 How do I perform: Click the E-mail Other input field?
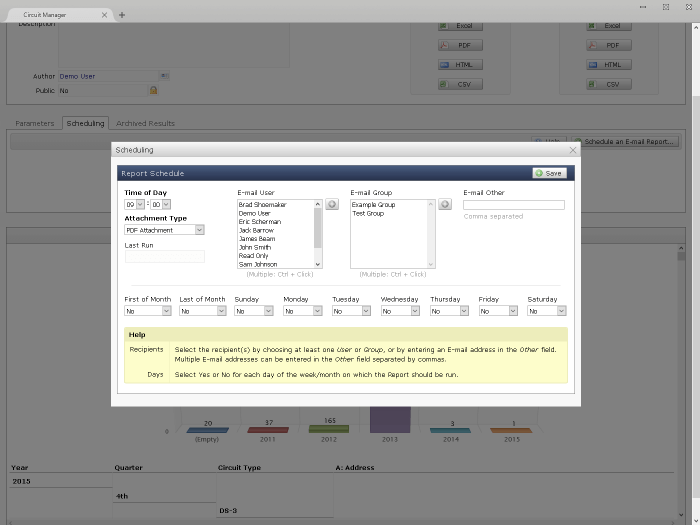(513, 205)
